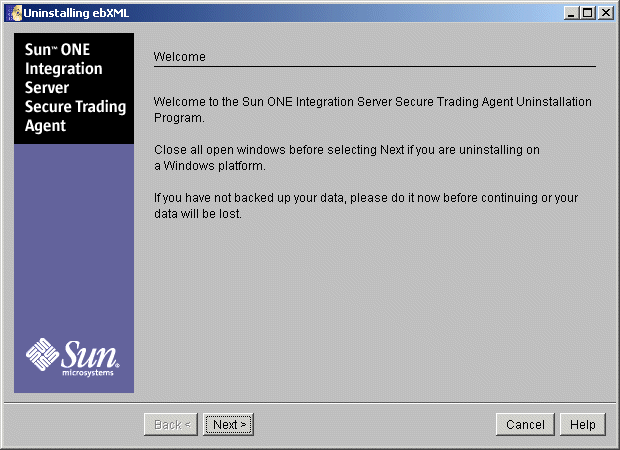Viewport: 620px width, 450px height.
Task: Click the 'Uninstalling ebXML' title bar text
Action: [76, 13]
